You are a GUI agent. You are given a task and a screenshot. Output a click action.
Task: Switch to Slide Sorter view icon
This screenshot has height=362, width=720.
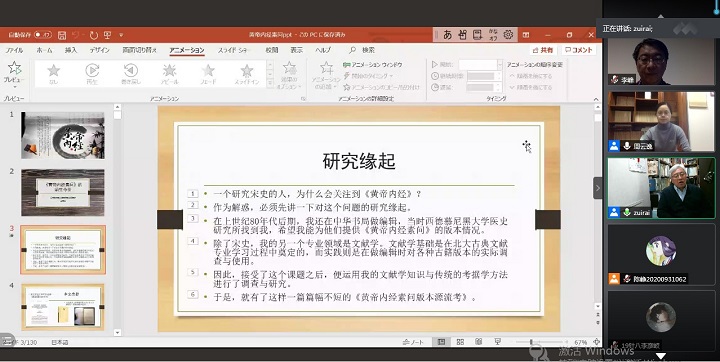(460, 342)
